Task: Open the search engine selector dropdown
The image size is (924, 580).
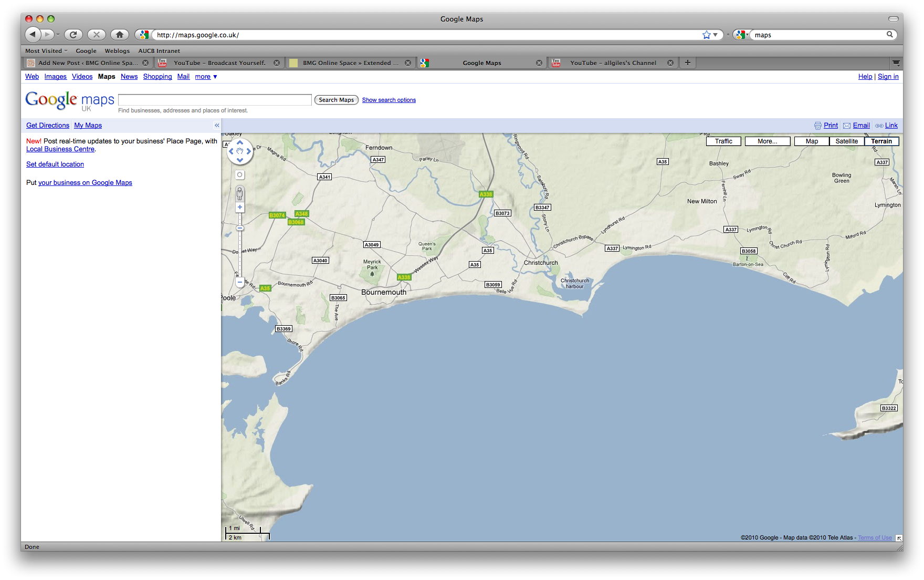Action: tap(742, 35)
